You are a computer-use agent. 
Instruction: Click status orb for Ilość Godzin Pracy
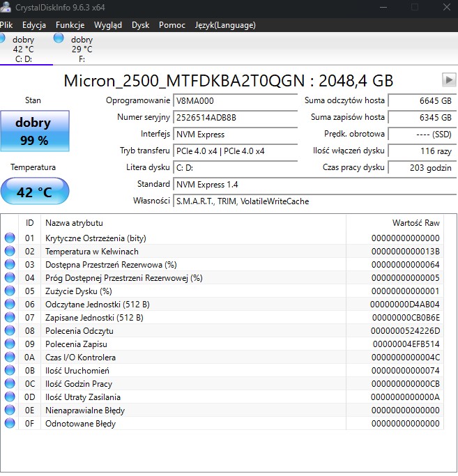click(10, 383)
